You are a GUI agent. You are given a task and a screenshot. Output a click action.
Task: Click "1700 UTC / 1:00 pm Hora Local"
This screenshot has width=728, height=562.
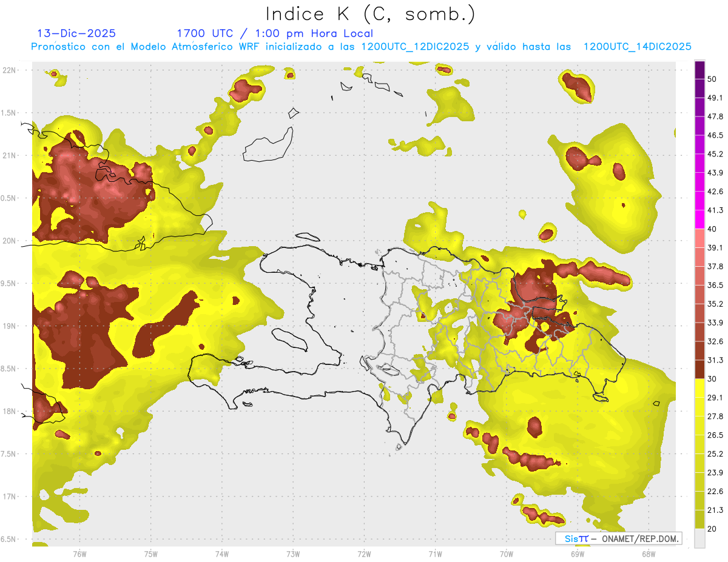pyautogui.click(x=275, y=33)
